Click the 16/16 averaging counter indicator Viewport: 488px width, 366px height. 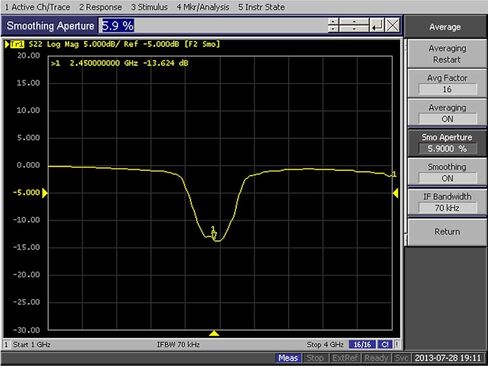362,345
